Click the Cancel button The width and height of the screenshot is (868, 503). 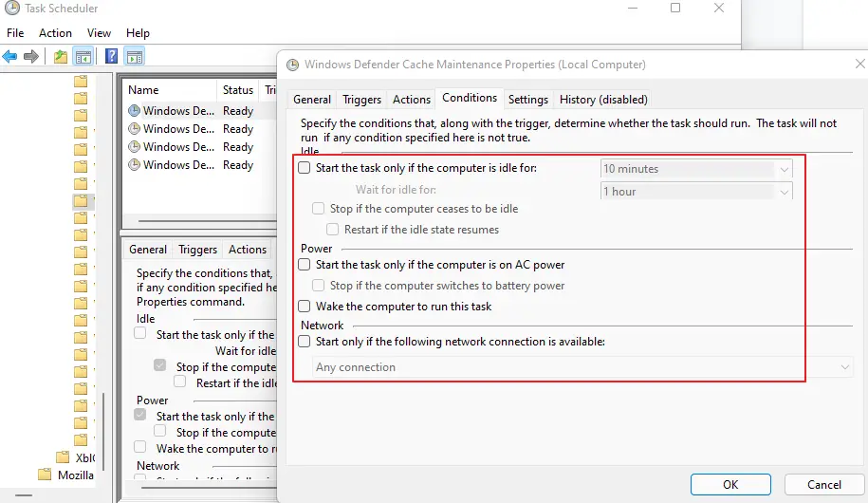[x=823, y=484]
